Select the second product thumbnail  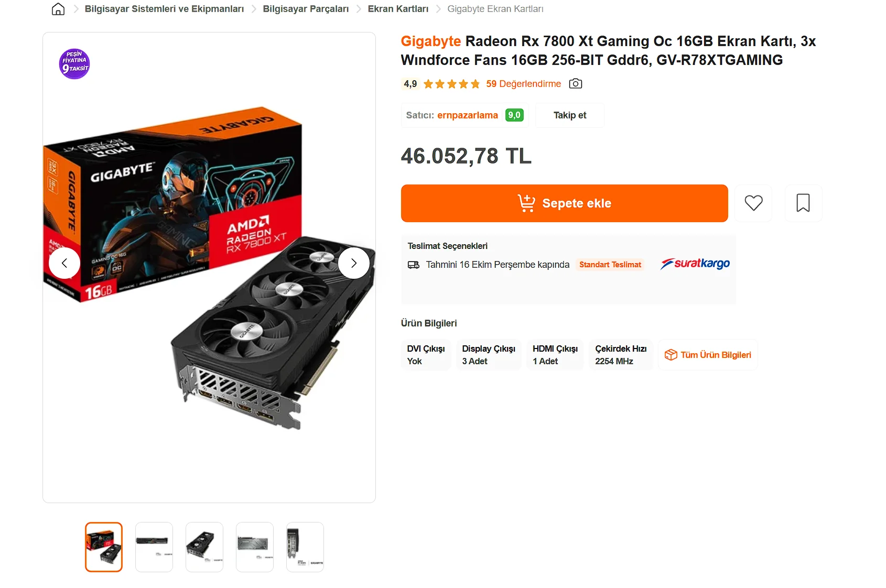pos(154,547)
